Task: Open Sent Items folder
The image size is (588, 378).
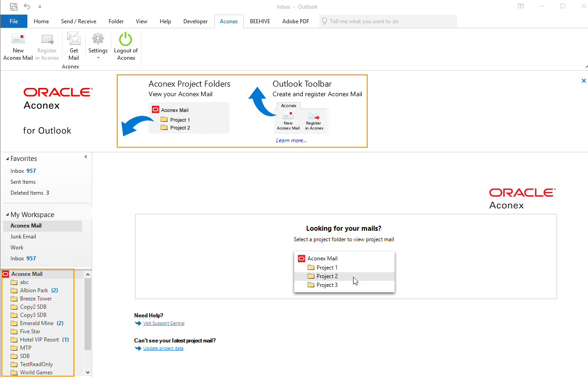Action: (x=23, y=182)
